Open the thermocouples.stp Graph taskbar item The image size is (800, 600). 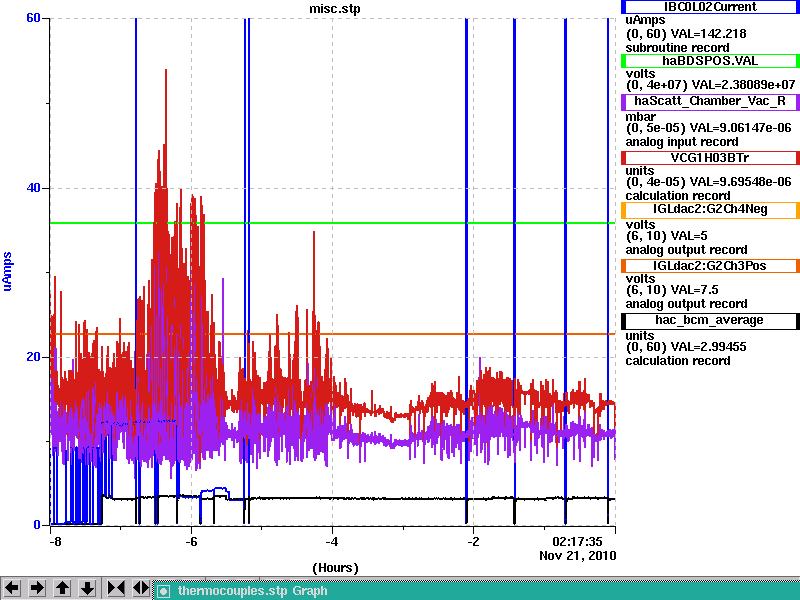point(477,591)
